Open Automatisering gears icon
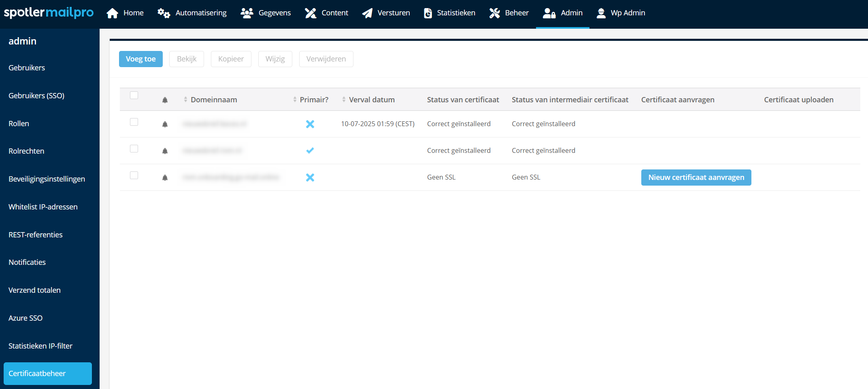Viewport: 868px width, 389px height. click(164, 13)
